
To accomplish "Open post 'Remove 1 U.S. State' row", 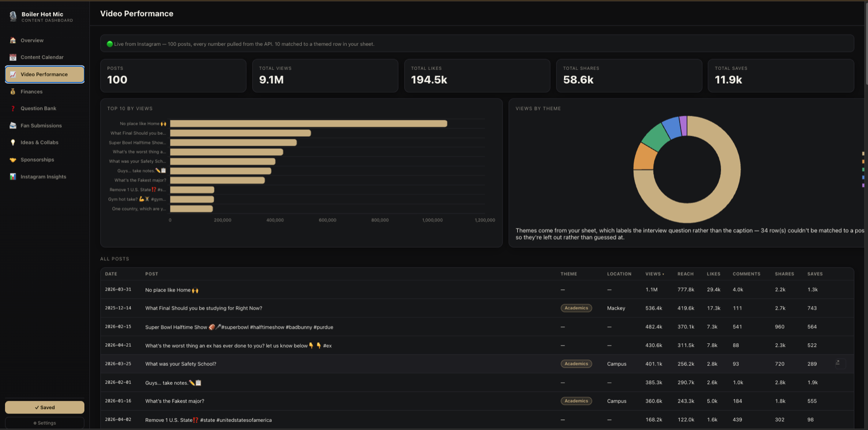I will tap(477, 420).
